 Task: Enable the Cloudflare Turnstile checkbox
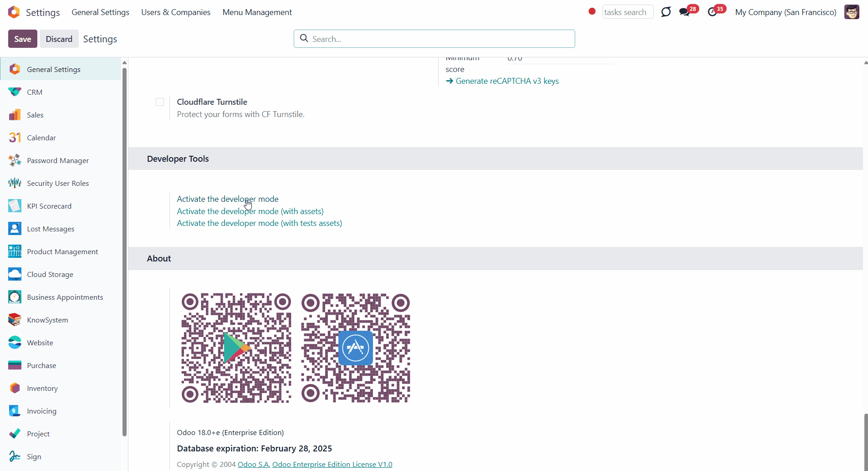click(x=160, y=102)
